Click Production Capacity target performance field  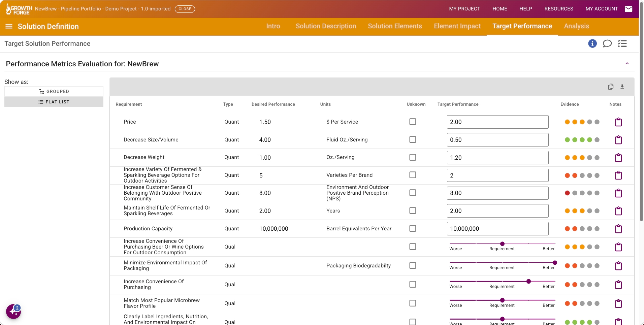pos(497,229)
